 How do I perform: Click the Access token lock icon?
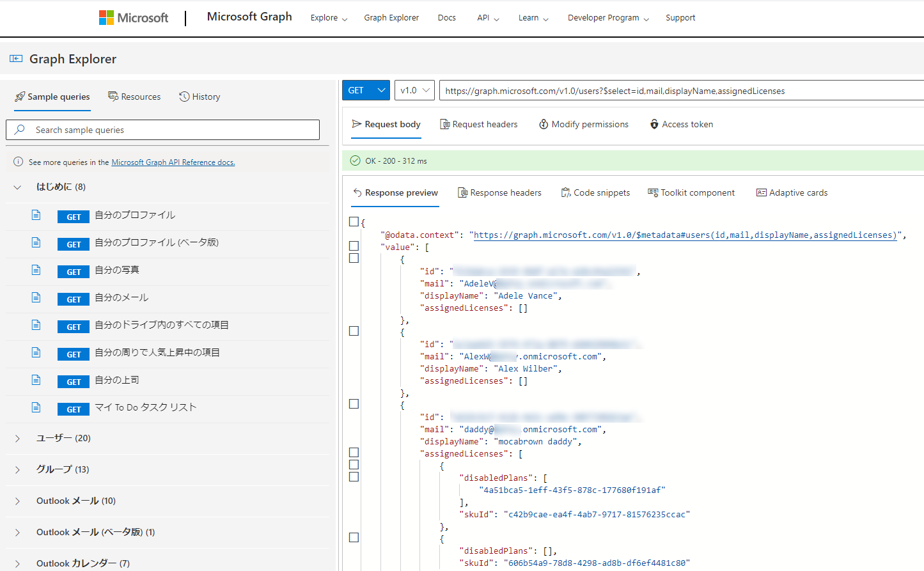pyautogui.click(x=654, y=124)
